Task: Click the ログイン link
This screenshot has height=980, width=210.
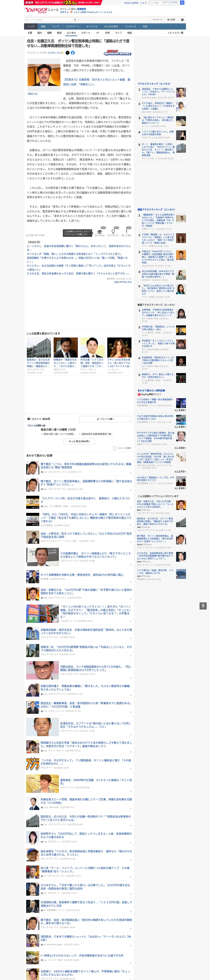Action: [64, 12]
